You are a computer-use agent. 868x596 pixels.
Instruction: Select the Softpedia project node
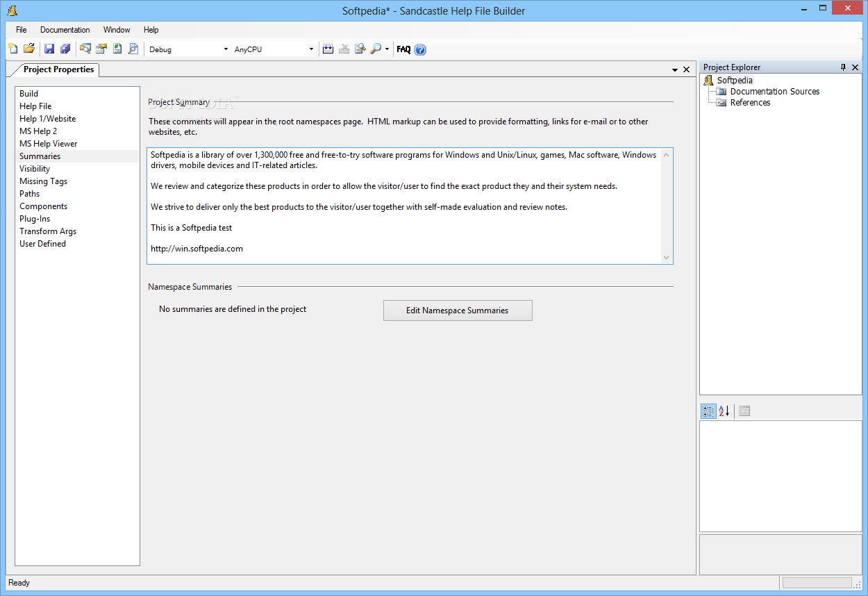(x=735, y=81)
